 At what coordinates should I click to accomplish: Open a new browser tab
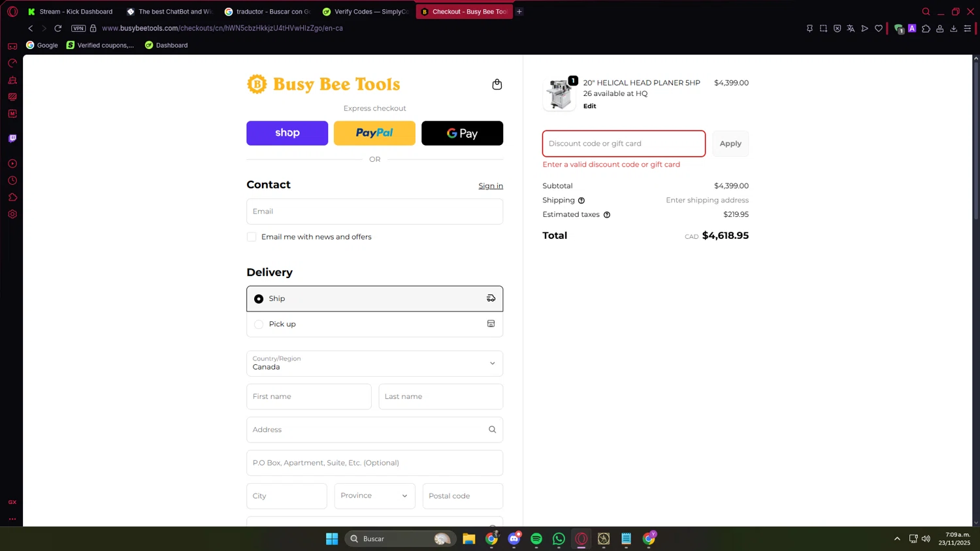519,12
